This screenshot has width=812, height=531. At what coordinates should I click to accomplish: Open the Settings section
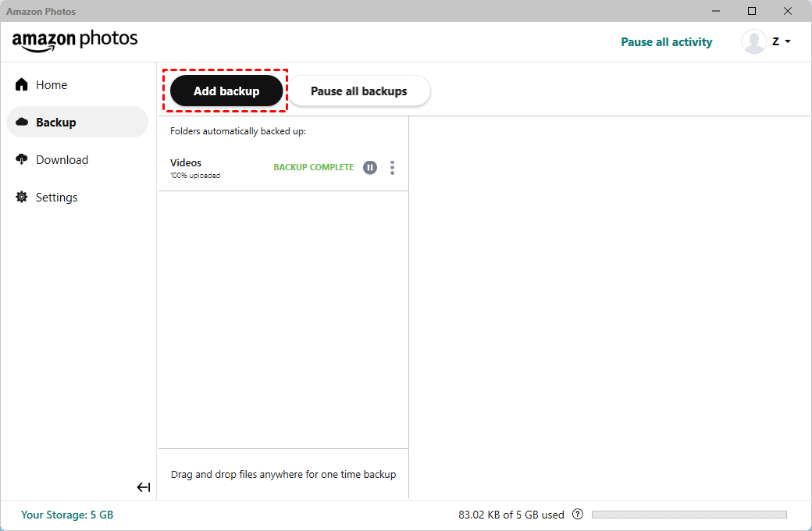click(x=56, y=198)
